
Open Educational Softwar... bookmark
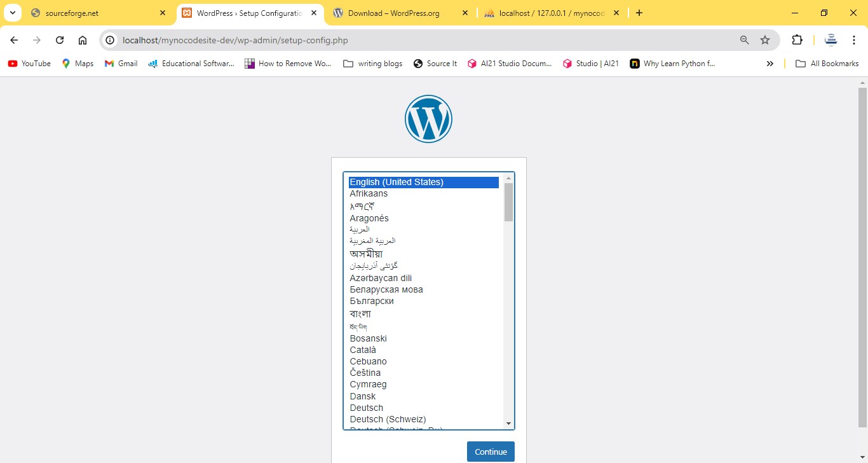coord(191,64)
